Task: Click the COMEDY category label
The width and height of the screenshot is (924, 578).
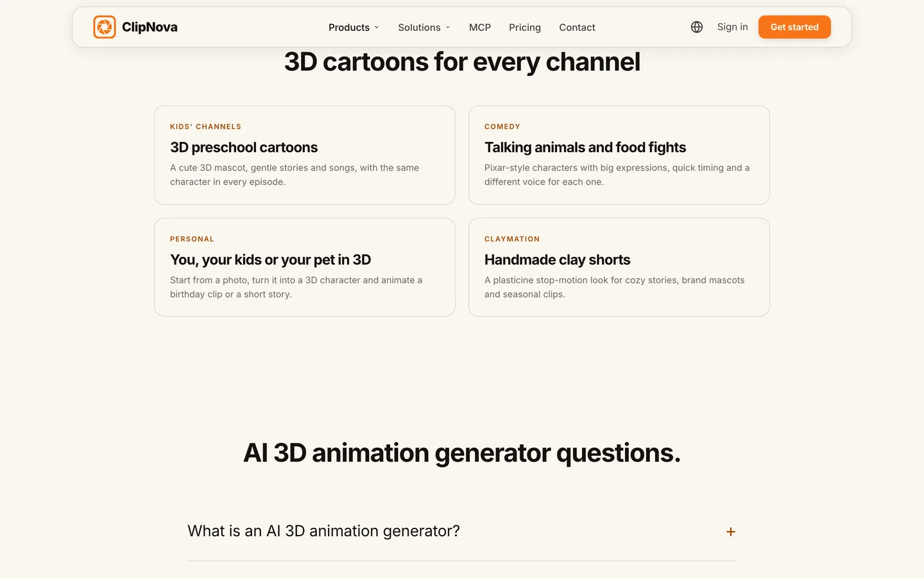Action: (502, 127)
